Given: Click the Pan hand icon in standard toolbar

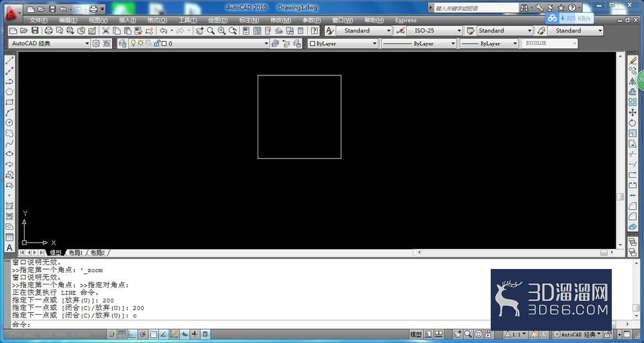Looking at the screenshot, I should point(199,30).
